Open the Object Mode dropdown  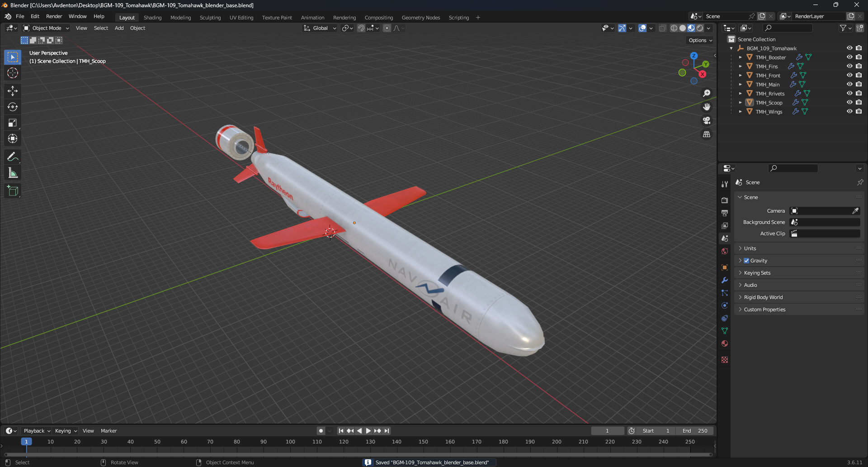coord(46,28)
